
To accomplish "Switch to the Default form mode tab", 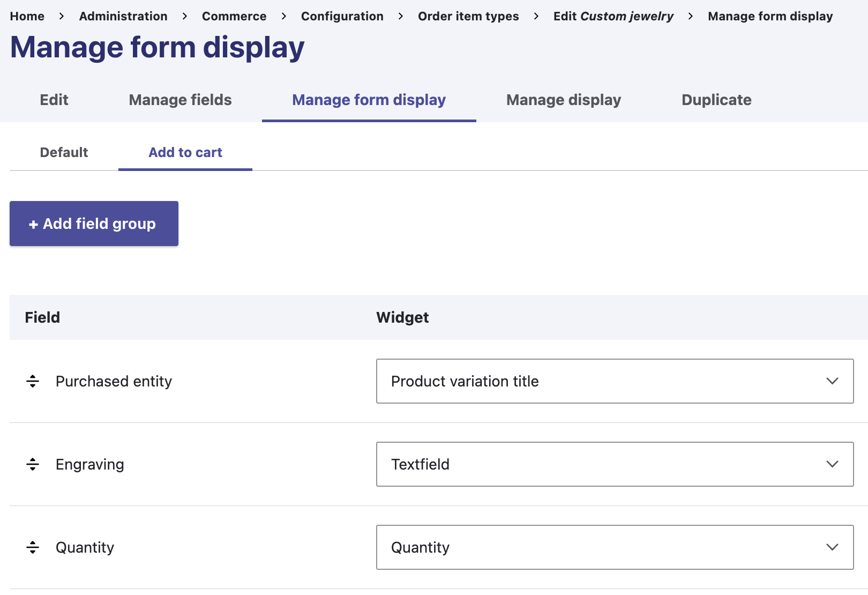I will click(64, 152).
